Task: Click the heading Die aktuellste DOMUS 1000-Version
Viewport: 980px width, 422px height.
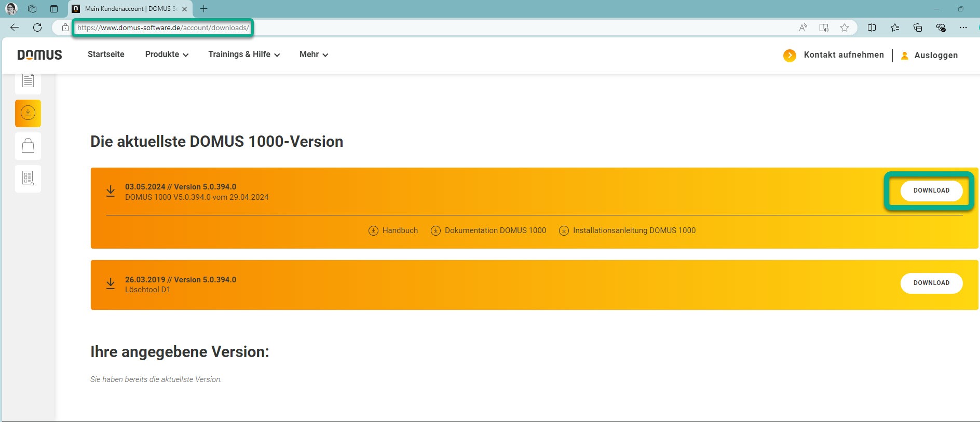Action: pos(217,142)
